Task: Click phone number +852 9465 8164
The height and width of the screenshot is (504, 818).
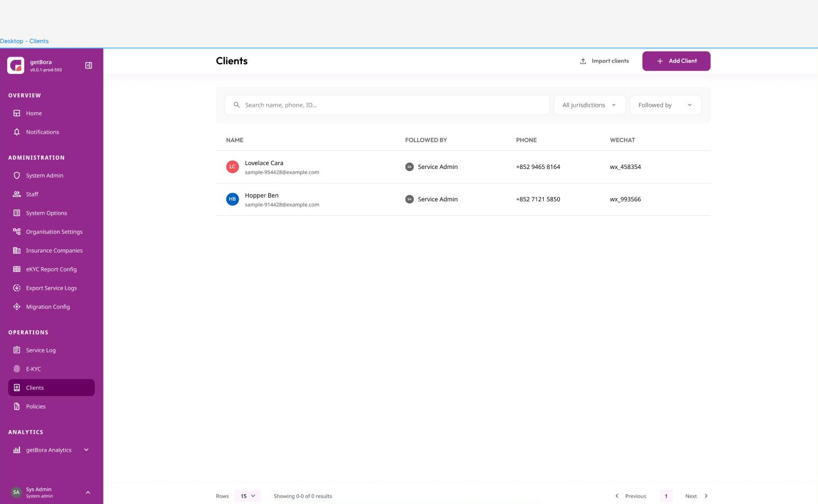Action: point(538,167)
